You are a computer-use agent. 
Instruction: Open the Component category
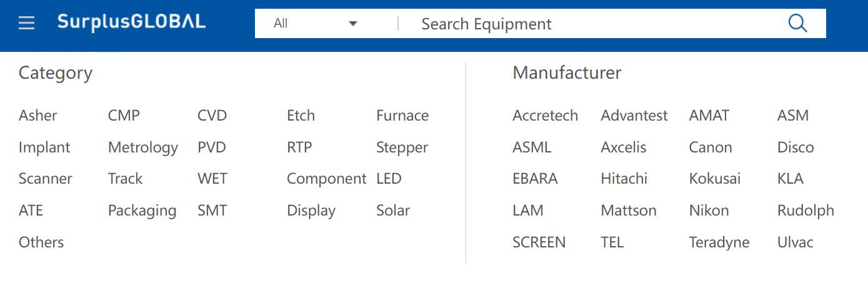[327, 179]
